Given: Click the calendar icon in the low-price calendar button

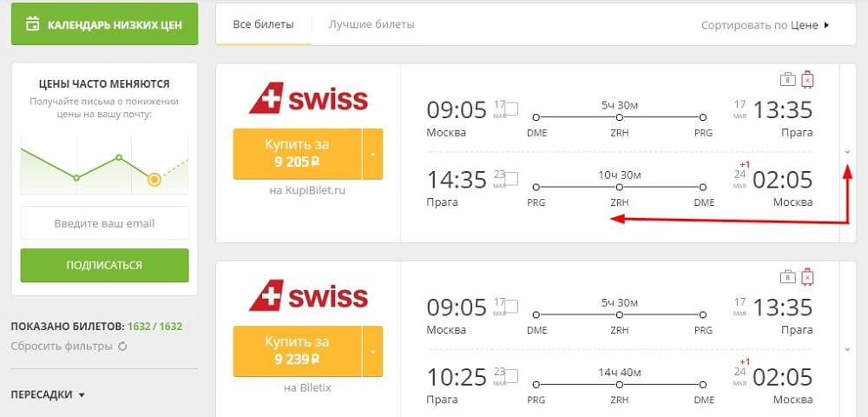Looking at the screenshot, I should [33, 24].
